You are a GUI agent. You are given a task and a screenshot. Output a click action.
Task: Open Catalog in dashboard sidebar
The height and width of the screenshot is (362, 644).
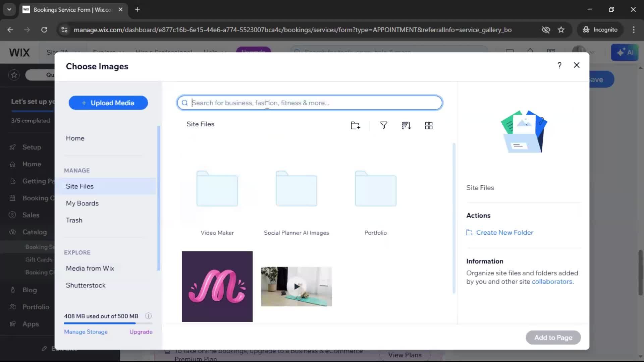coord(35,232)
